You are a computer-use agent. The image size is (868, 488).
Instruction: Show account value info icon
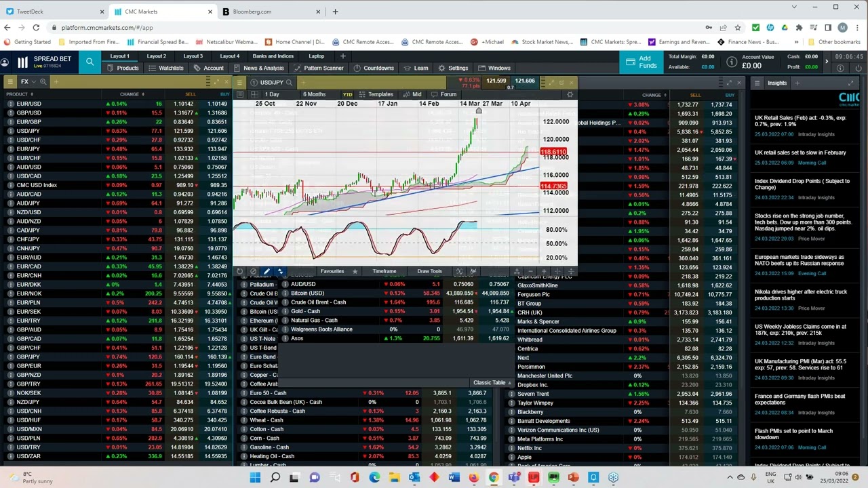731,62
